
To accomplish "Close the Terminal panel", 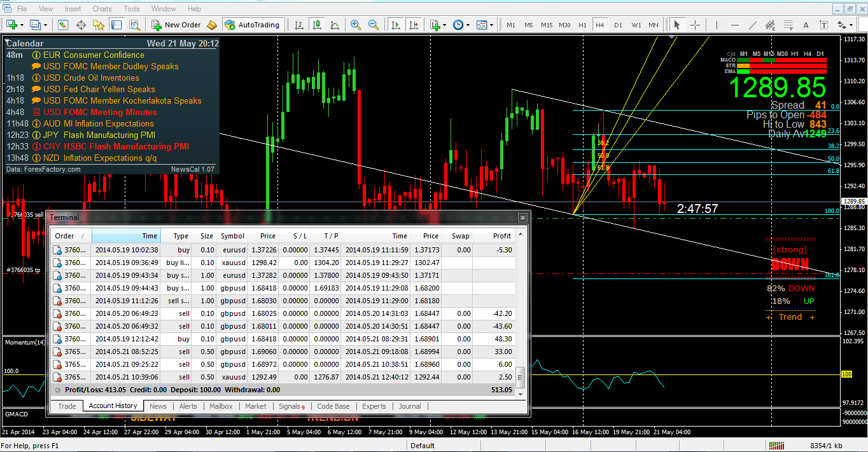I will pos(522,217).
